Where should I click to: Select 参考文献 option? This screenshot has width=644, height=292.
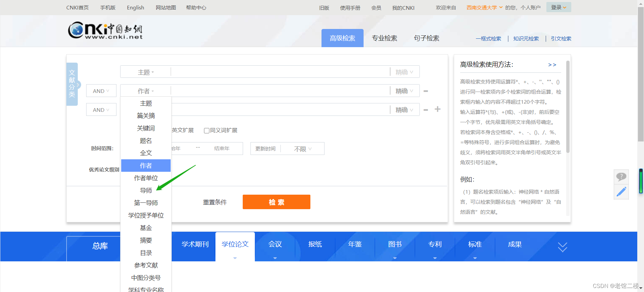click(146, 265)
